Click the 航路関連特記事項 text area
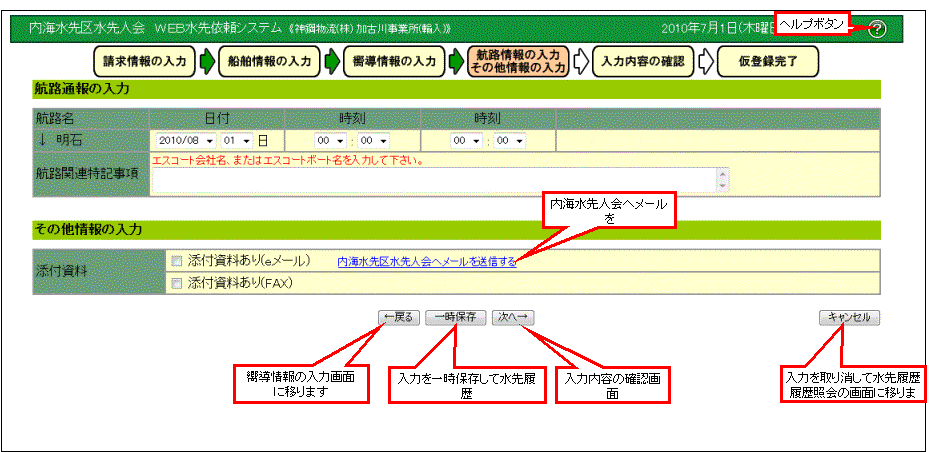 pyautogui.click(x=432, y=179)
